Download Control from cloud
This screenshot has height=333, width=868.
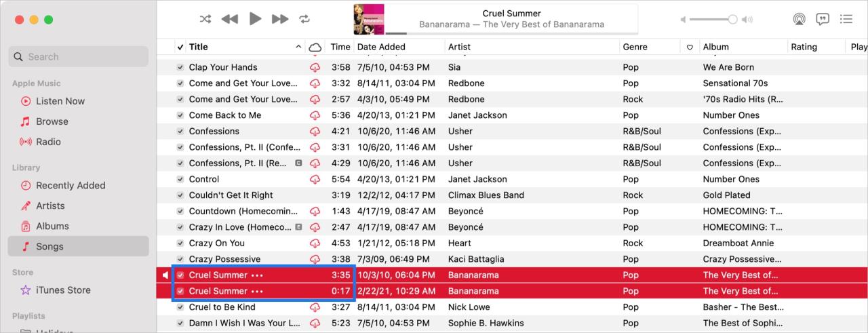click(x=315, y=179)
